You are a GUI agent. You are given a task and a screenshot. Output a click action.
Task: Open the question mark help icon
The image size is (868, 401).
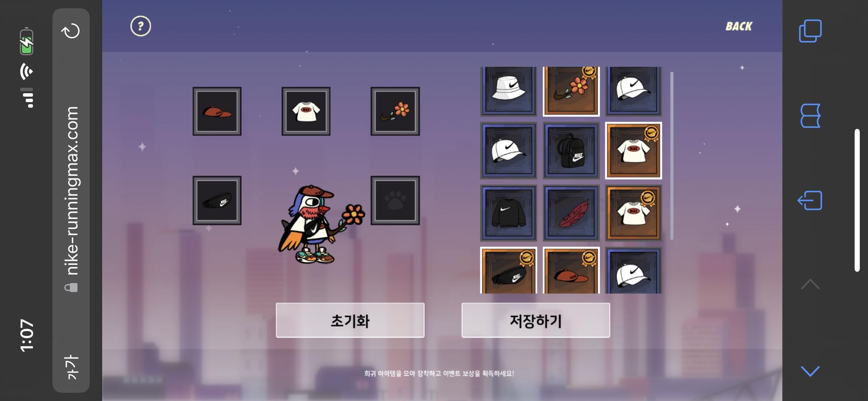(141, 26)
